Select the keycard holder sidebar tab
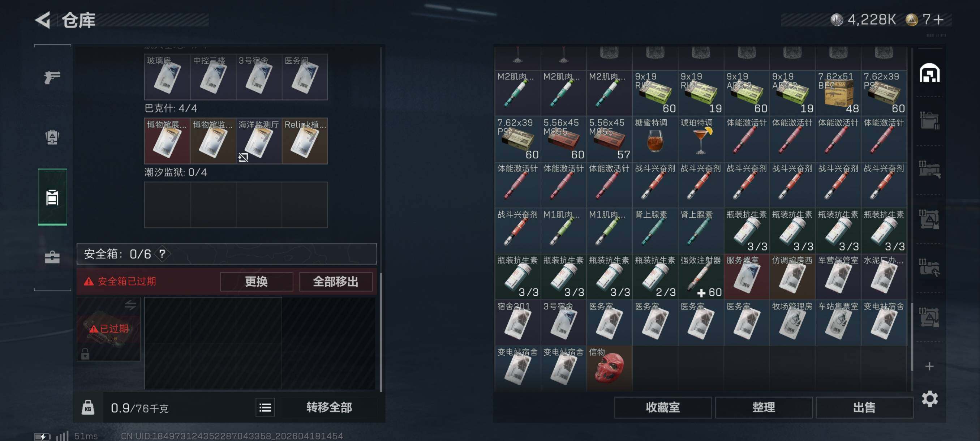 tap(52, 197)
